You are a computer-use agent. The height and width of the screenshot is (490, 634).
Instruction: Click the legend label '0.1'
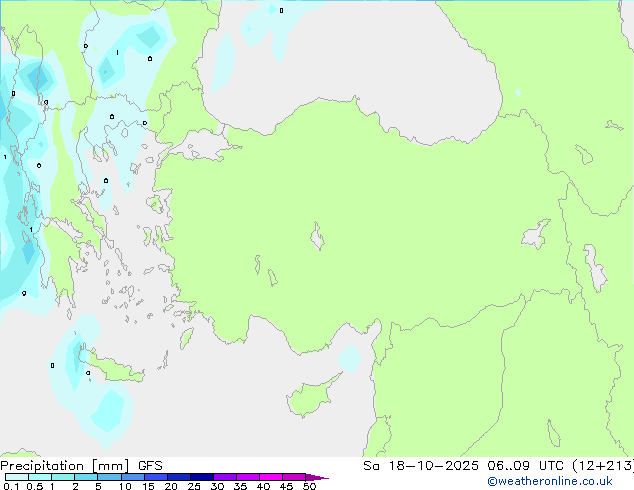[x=11, y=486]
